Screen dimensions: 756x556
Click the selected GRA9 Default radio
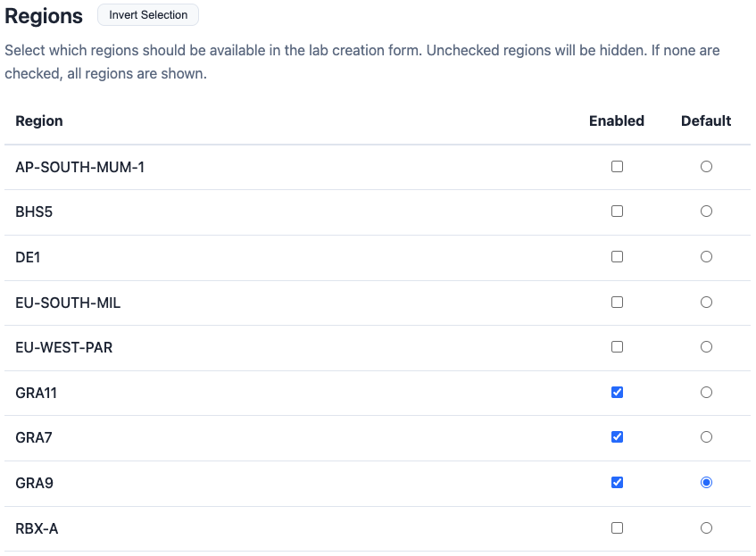point(706,483)
